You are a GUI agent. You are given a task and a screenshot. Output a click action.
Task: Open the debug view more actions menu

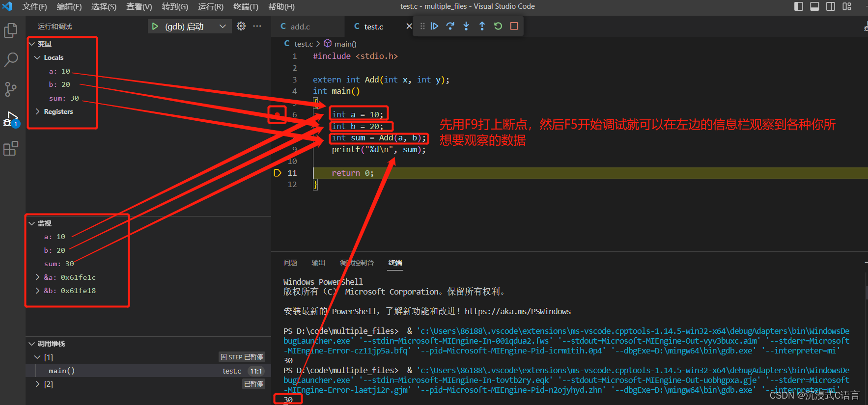tap(257, 27)
